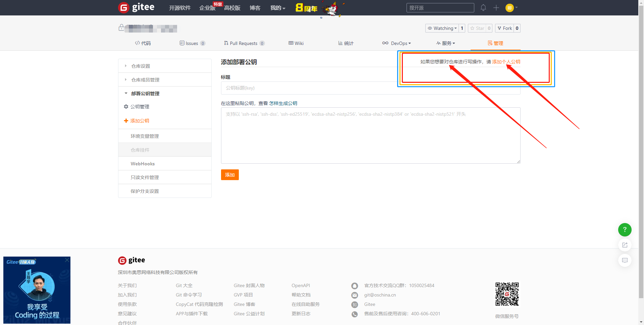The height and width of the screenshot is (325, 644).
Task: Click the git@oschina.cn email link
Action: [x=380, y=295]
